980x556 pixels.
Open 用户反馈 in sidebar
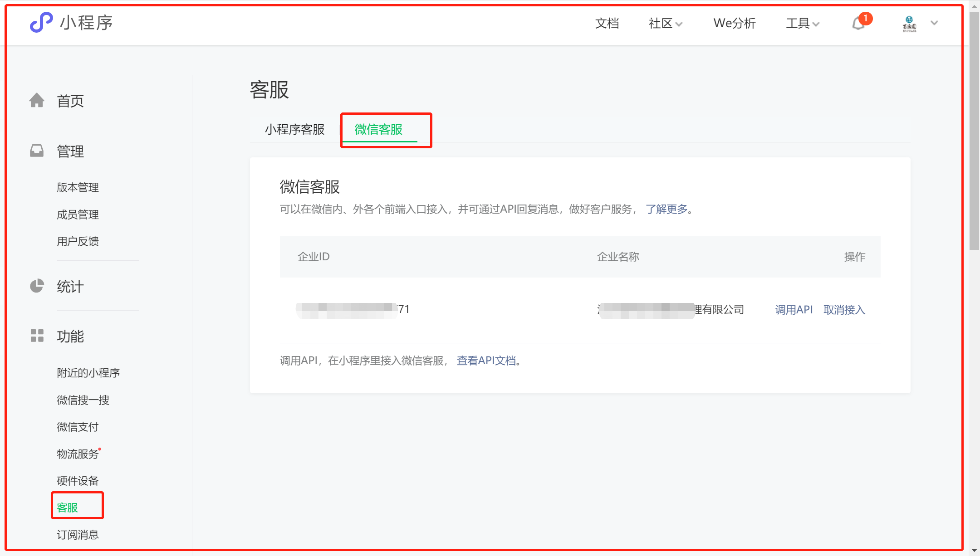click(78, 241)
